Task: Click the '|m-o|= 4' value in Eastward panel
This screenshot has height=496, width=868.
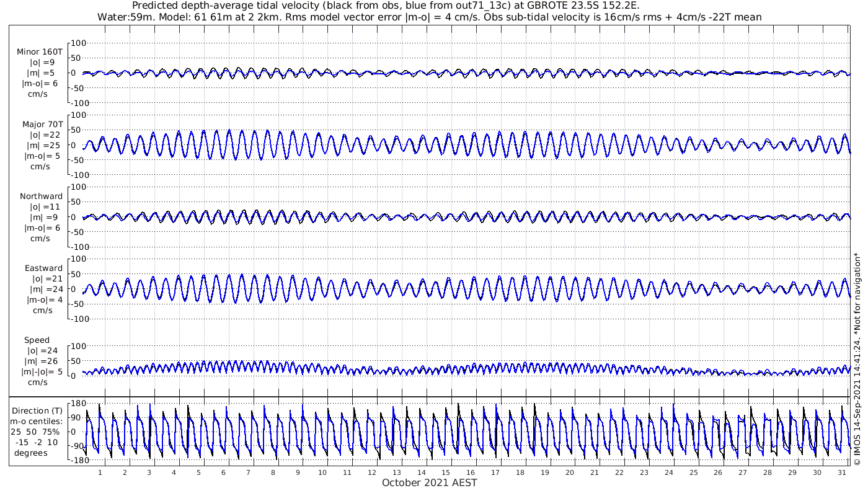Action: click(x=45, y=300)
